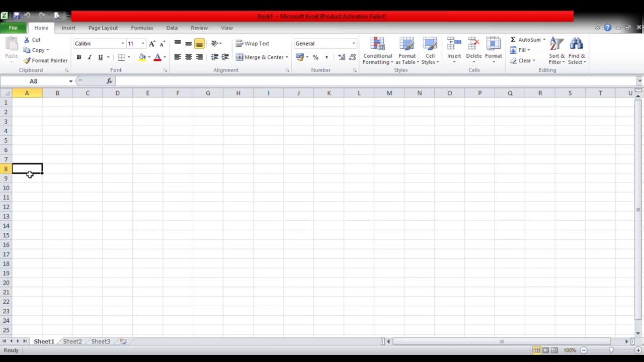Click the insert new worksheet button
The height and width of the screenshot is (362, 644).
(123, 341)
